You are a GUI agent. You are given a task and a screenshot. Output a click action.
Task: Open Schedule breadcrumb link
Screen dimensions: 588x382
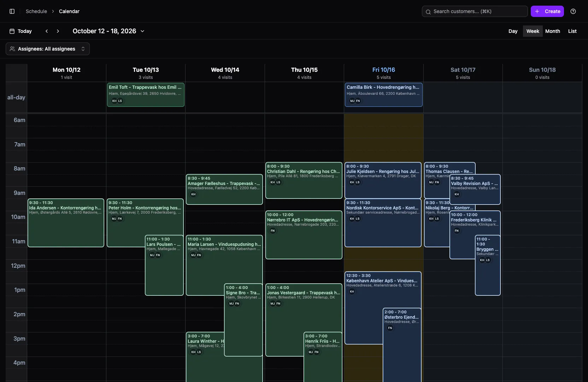coord(36,11)
